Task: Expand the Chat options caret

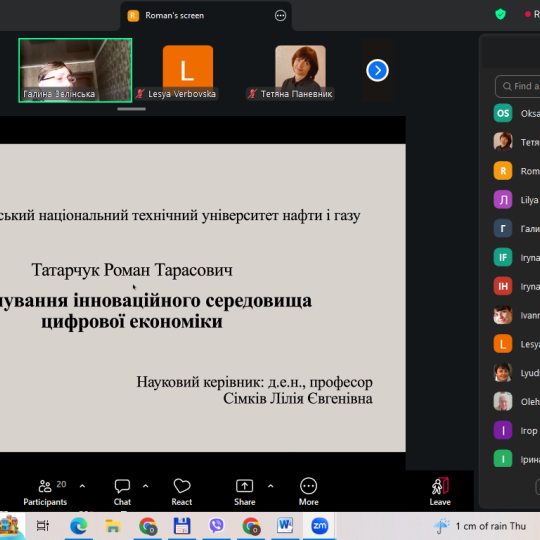Action: click(x=146, y=486)
